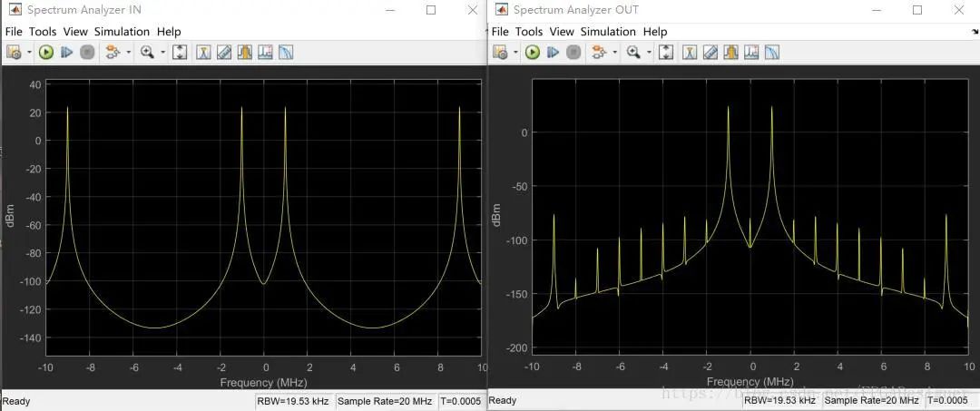Click 'Sample Rate=20 MHz' status in Analyzer OUT
Screen dimensions: 980x411
871,400
